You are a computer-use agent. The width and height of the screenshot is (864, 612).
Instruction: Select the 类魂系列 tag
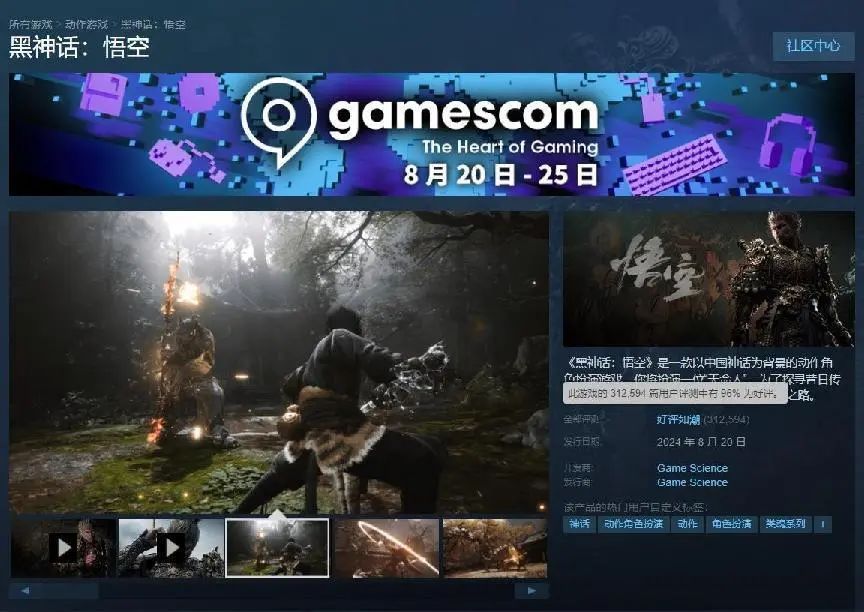point(785,524)
